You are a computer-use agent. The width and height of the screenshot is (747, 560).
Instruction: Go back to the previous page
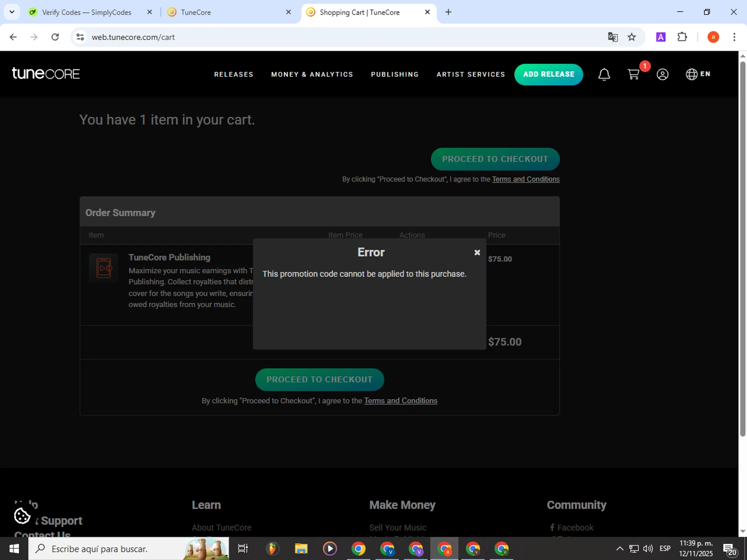pos(13,37)
